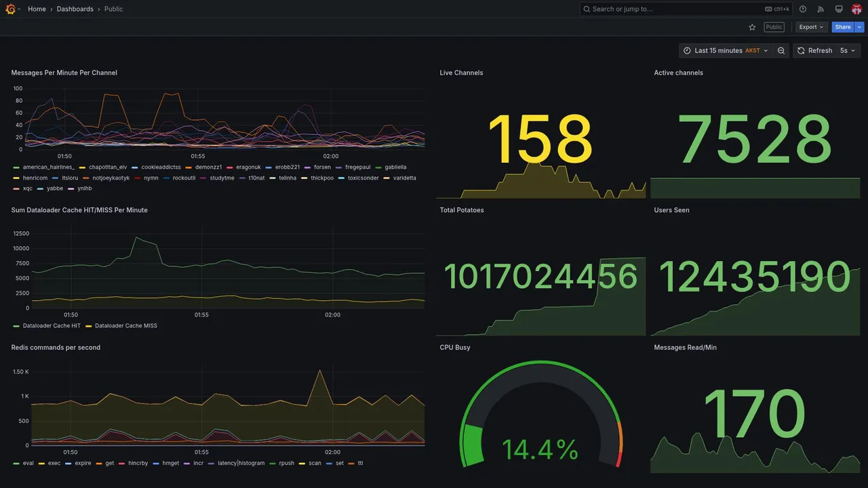Image resolution: width=868 pixels, height=488 pixels.
Task: Click the Grafana logo icon
Action: click(x=10, y=9)
